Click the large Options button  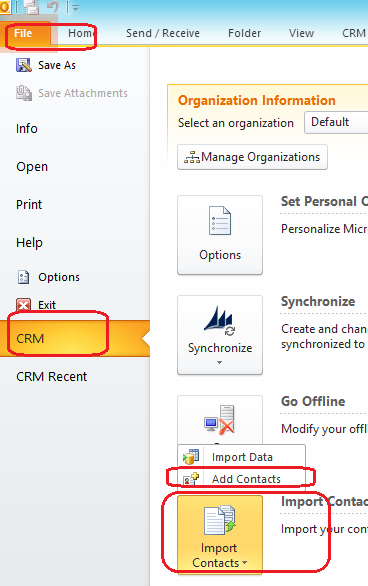pos(220,235)
